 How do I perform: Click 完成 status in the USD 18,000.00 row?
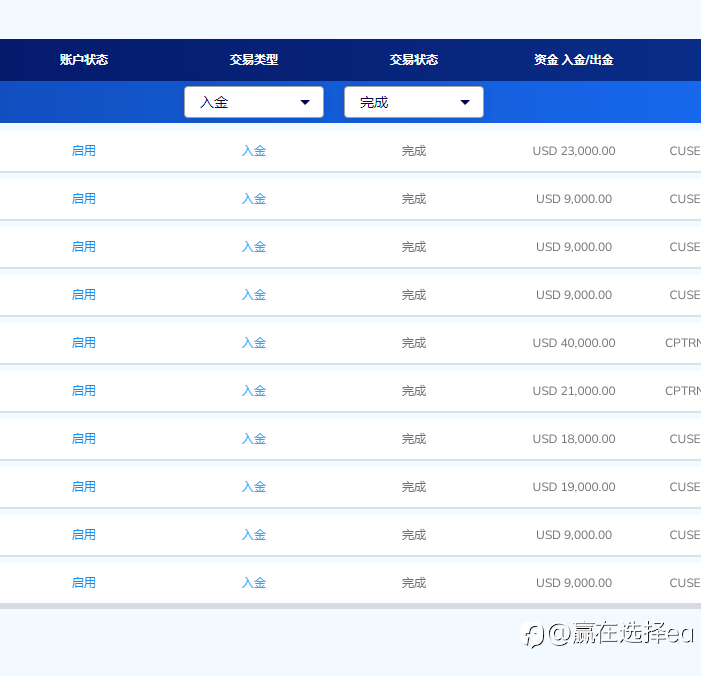coord(414,439)
